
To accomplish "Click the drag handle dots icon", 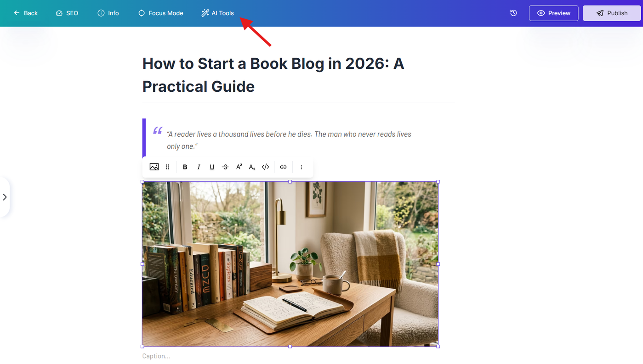I will (168, 167).
